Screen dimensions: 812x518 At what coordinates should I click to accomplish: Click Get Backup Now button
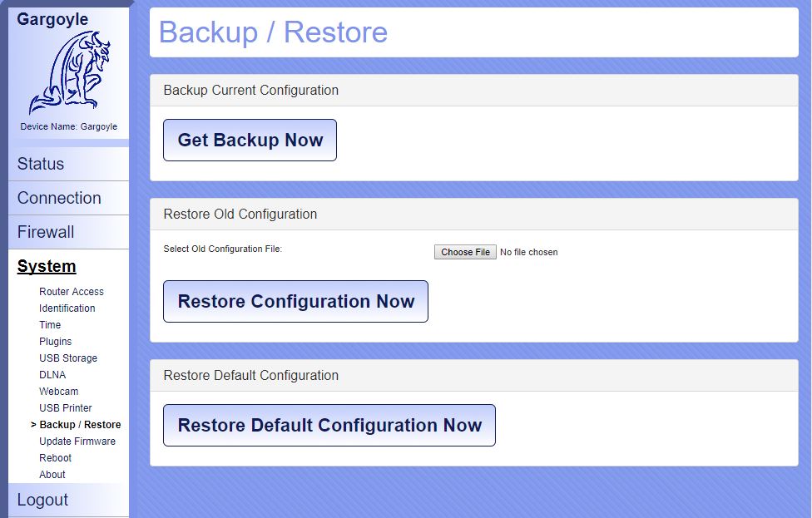[x=250, y=141]
